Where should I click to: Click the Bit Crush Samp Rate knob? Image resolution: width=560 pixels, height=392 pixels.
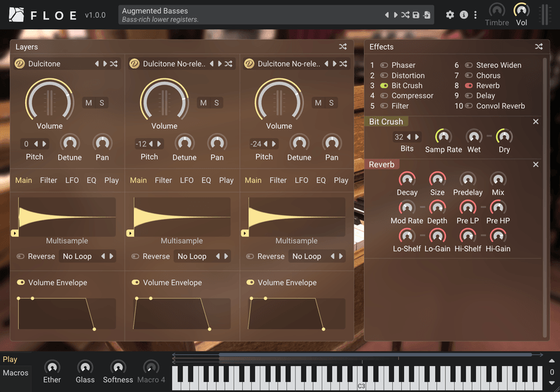[x=444, y=136]
